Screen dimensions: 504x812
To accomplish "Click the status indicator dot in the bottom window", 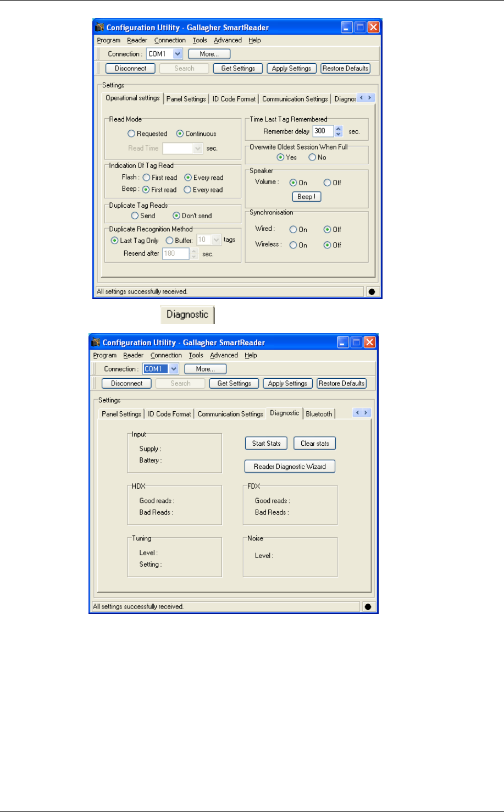I will click(368, 606).
